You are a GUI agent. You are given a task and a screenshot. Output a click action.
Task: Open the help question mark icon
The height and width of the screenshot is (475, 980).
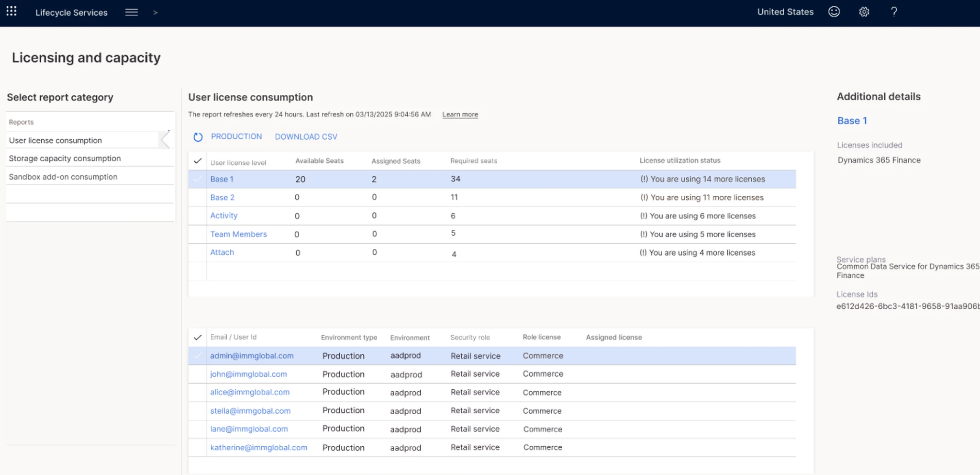[894, 12]
